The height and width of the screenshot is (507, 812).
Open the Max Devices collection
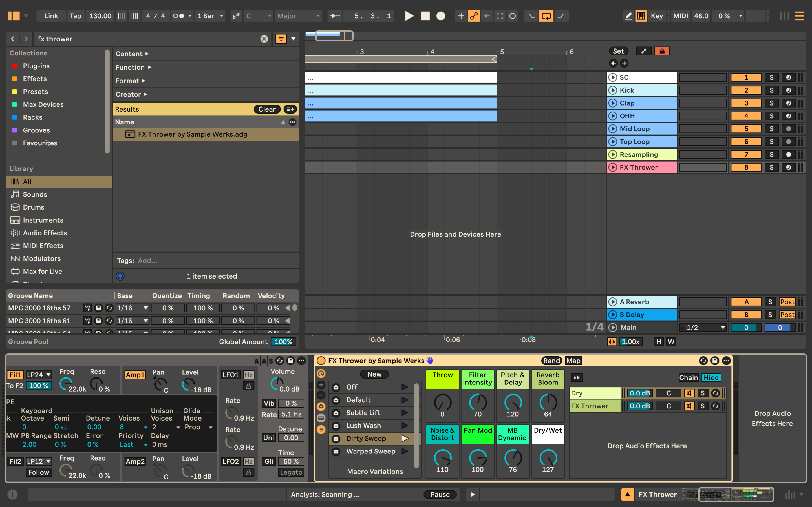coord(43,104)
